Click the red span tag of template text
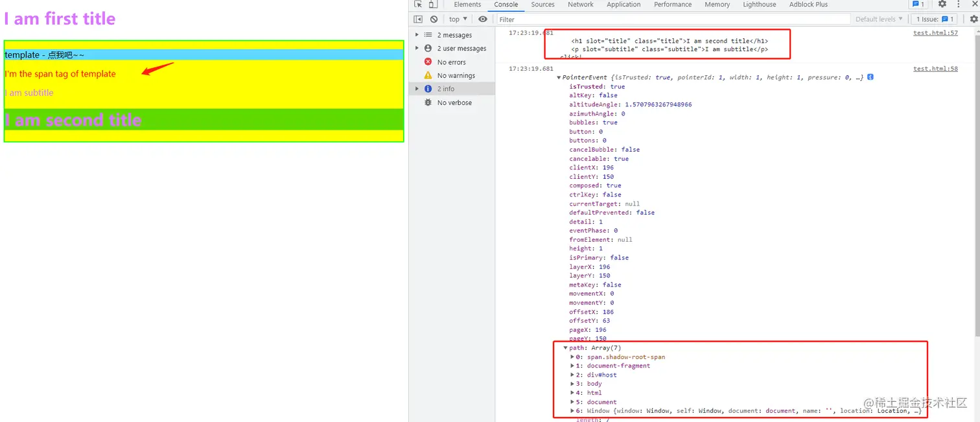 (60, 74)
